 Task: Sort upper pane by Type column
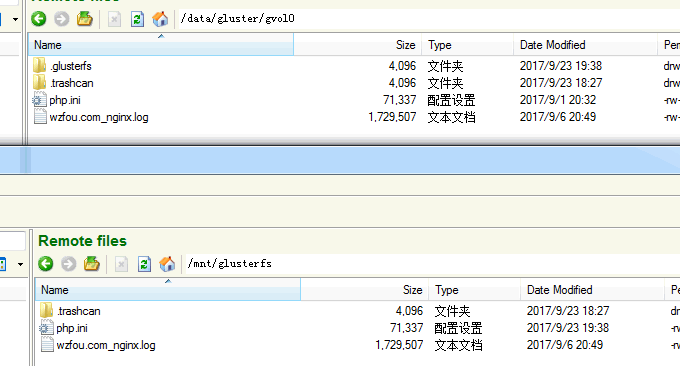[x=468, y=45]
